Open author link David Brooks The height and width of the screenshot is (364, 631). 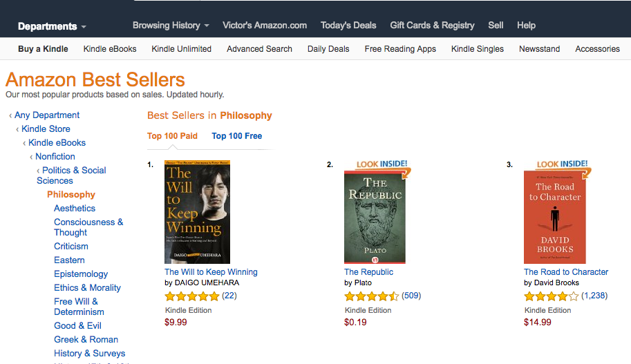click(x=557, y=283)
